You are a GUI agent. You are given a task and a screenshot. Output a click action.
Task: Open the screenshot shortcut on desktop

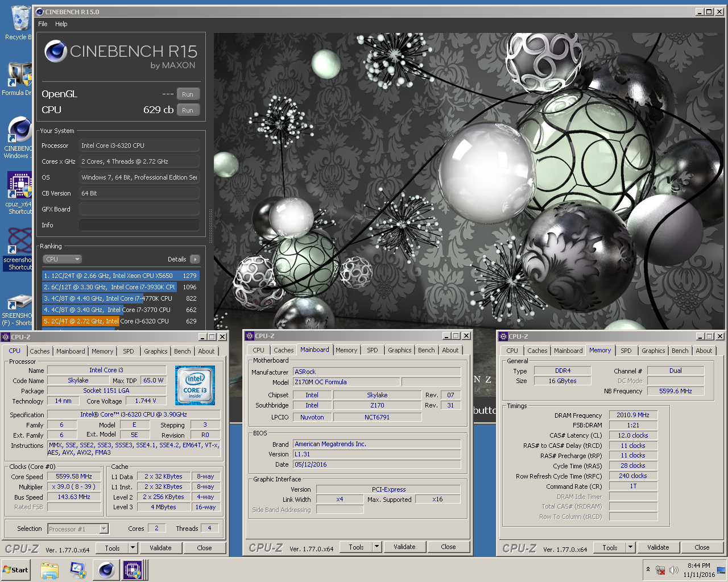[x=18, y=249]
